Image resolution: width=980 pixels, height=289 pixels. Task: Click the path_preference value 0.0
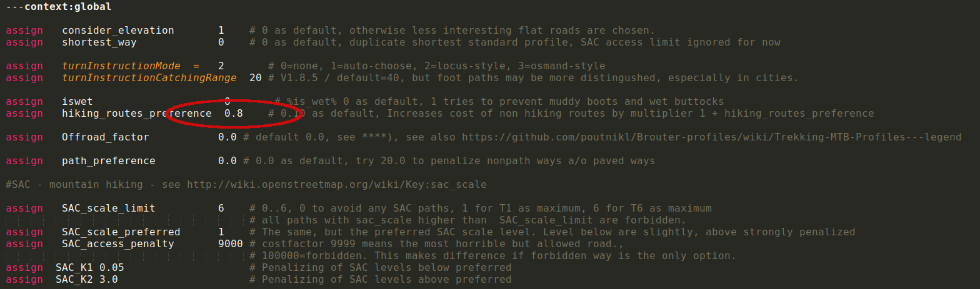(x=227, y=160)
